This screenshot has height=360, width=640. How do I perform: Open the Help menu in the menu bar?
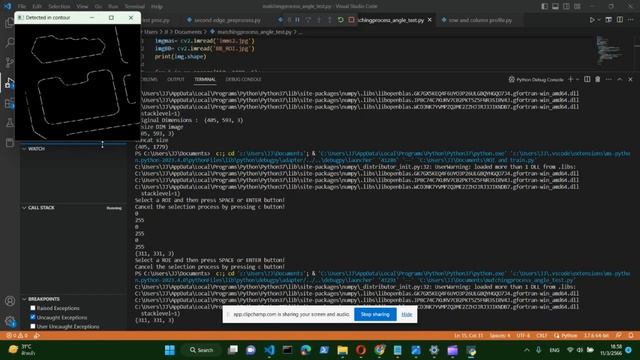(157, 6)
